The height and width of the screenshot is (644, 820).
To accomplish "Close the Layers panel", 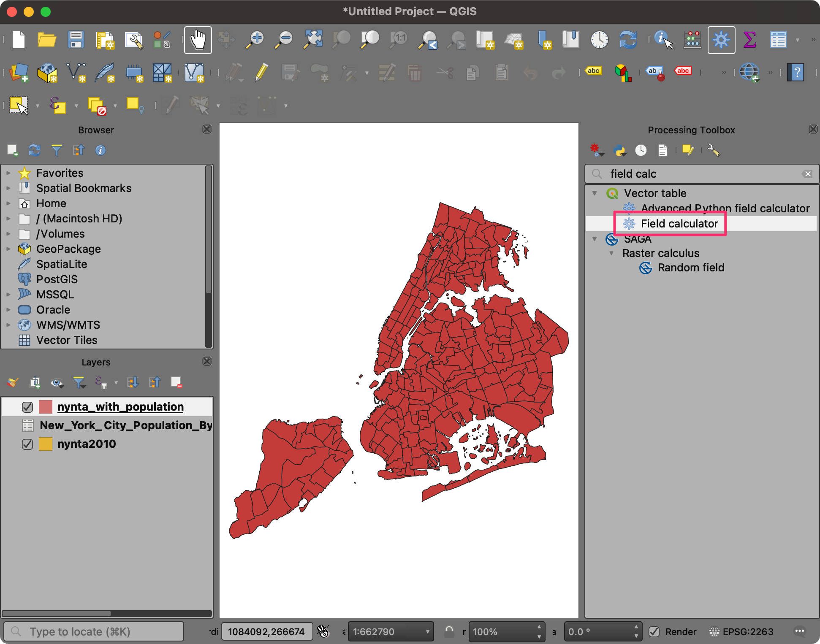I will pyautogui.click(x=207, y=361).
